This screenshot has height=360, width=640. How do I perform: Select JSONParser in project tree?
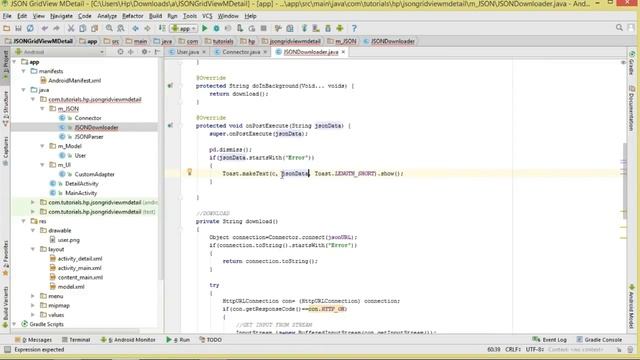89,137
